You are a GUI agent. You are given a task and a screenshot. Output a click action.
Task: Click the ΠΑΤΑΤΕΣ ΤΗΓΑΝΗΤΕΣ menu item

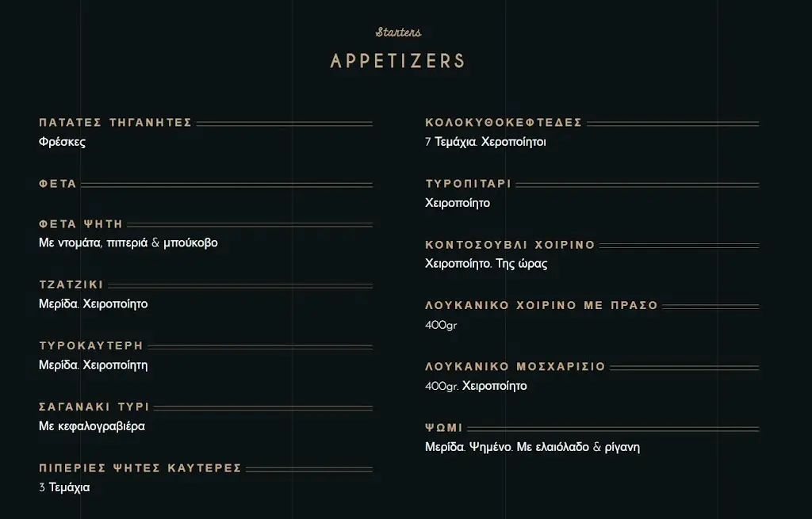click(116, 123)
